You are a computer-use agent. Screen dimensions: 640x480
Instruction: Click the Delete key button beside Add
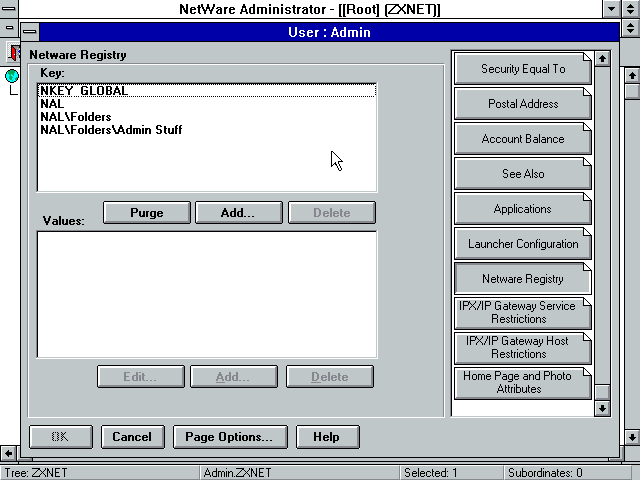pos(332,213)
